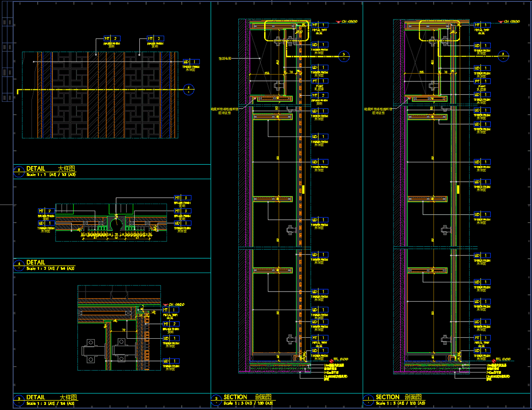The image size is (532, 410).
Task: Click the yellow filled rectangle in middle section
Action: tap(304, 189)
